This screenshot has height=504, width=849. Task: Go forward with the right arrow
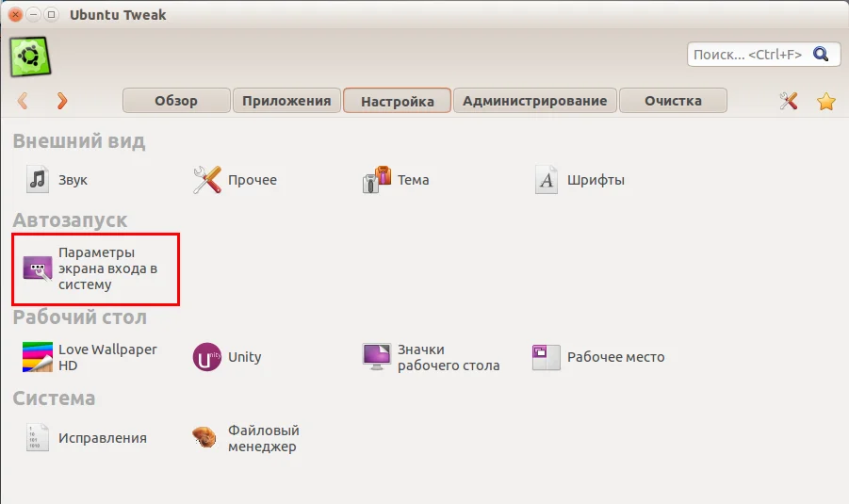pyautogui.click(x=62, y=101)
